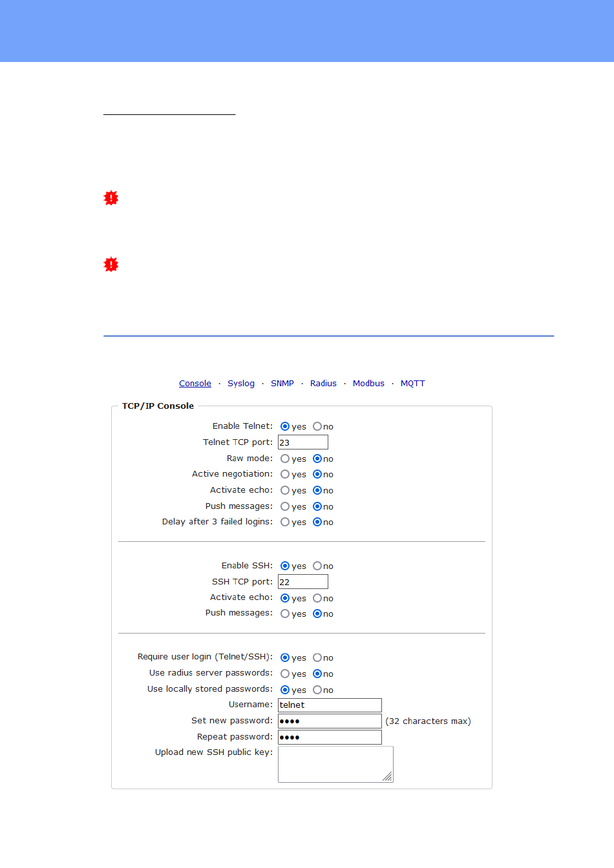Open the SNMP settings tab
614x868 pixels.
[282, 384]
